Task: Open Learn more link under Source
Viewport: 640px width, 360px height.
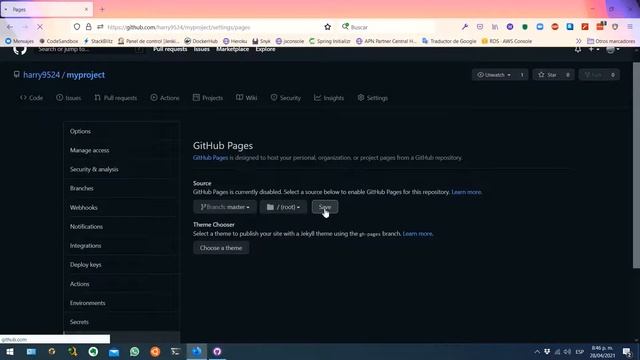Action: click(466, 192)
